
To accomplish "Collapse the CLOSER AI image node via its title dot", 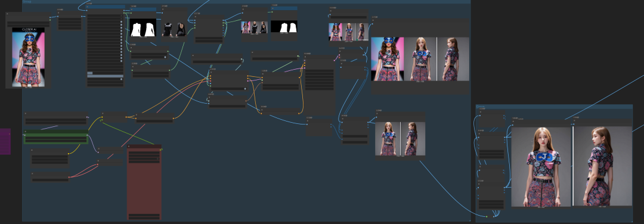I will coord(7,14).
